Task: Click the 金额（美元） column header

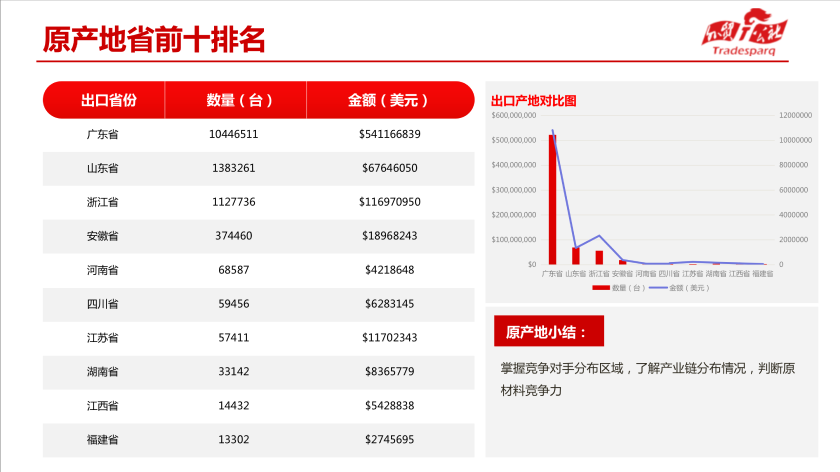Action: coord(389,100)
